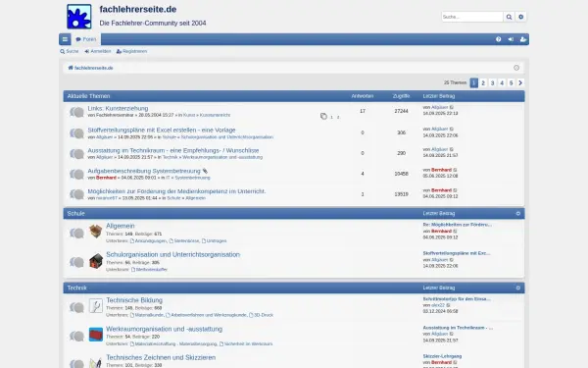View latest post icon for Aufgabenbeschreibung Systembetreuung
This screenshot has height=368, width=588.
(456, 170)
